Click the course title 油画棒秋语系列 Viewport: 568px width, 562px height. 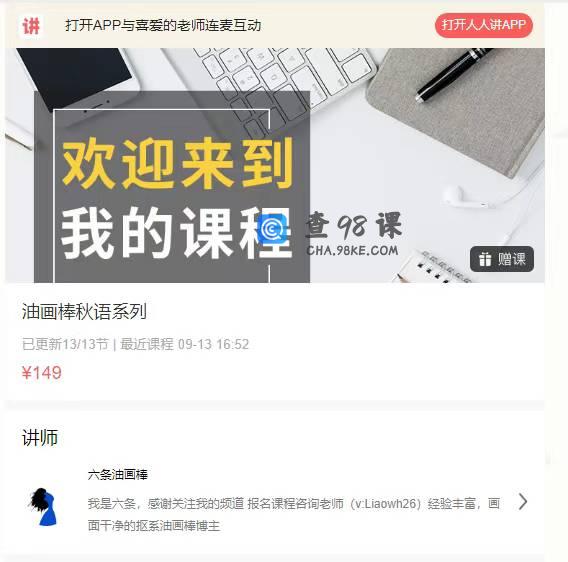84,311
